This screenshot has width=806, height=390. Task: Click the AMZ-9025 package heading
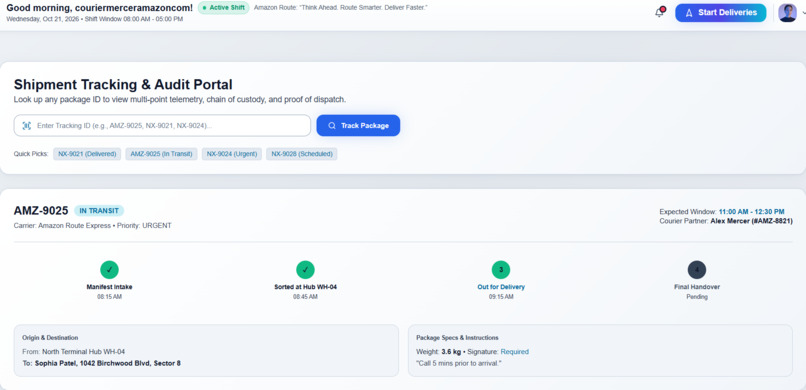41,211
